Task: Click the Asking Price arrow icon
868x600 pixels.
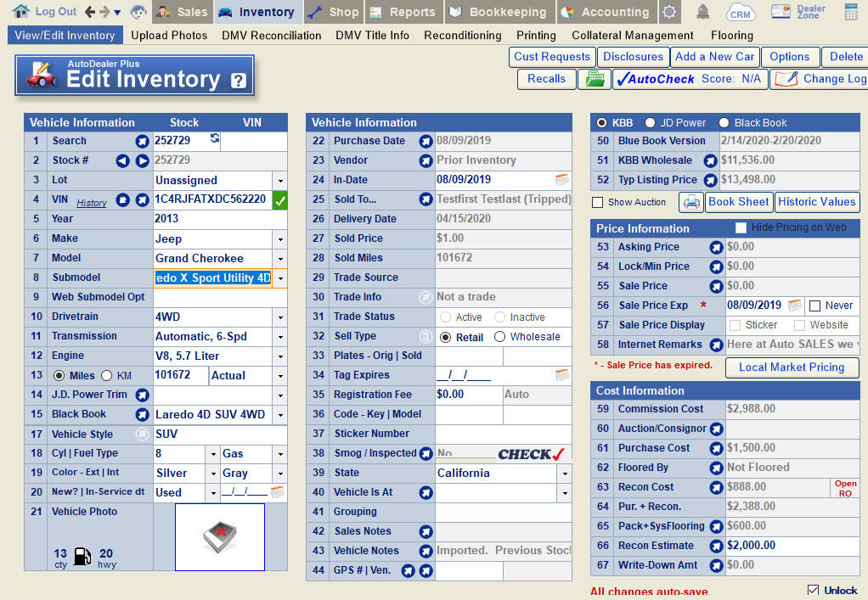Action: click(716, 247)
